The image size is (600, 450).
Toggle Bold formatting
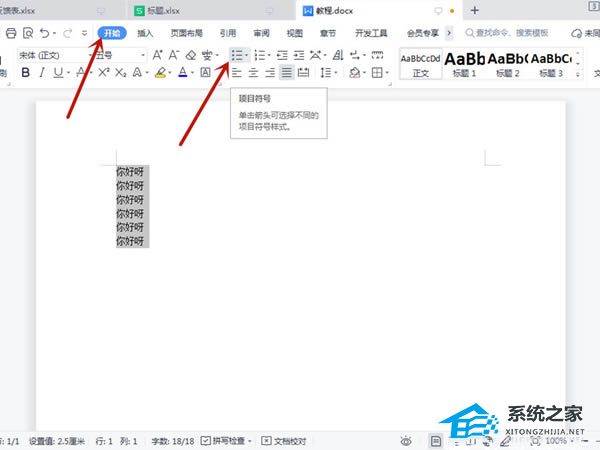pyautogui.click(x=26, y=72)
